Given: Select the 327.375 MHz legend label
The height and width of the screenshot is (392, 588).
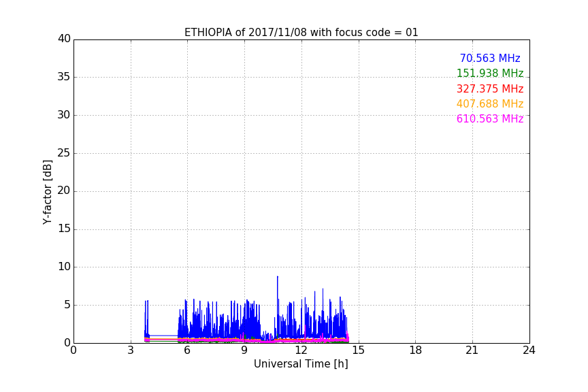Looking at the screenshot, I should tap(490, 89).
